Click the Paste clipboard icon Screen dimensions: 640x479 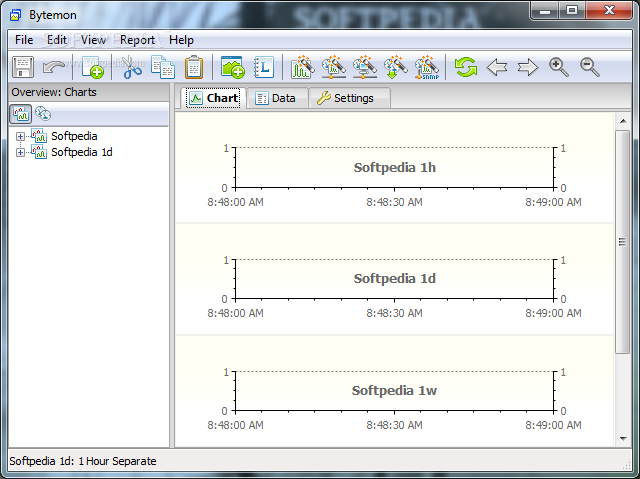tap(194, 67)
